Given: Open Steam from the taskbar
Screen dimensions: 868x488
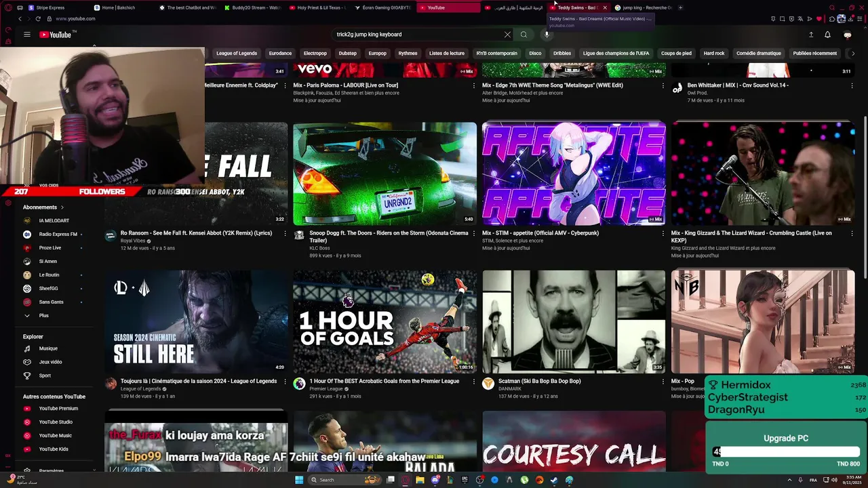Looking at the screenshot, I should click(554, 480).
